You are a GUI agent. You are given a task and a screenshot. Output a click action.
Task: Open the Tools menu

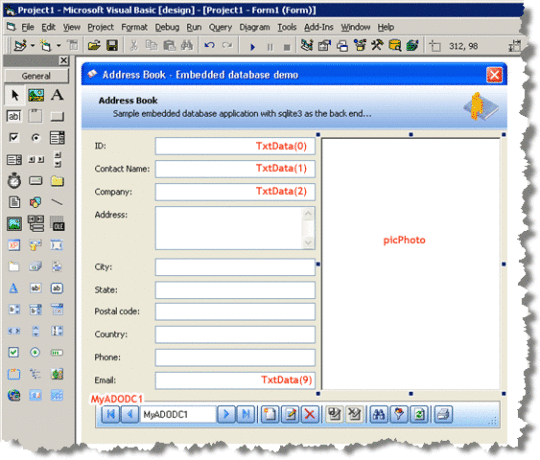pyautogui.click(x=287, y=27)
